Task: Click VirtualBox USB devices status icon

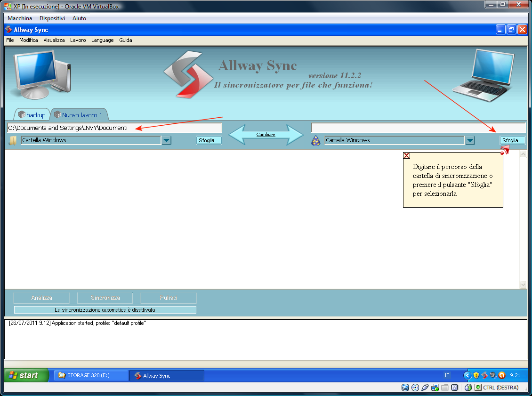Action: pyautogui.click(x=425, y=388)
